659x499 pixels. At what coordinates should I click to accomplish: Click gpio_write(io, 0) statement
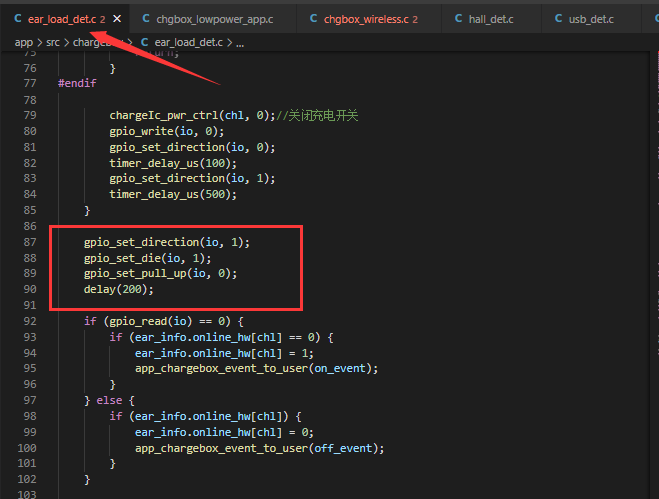(167, 132)
